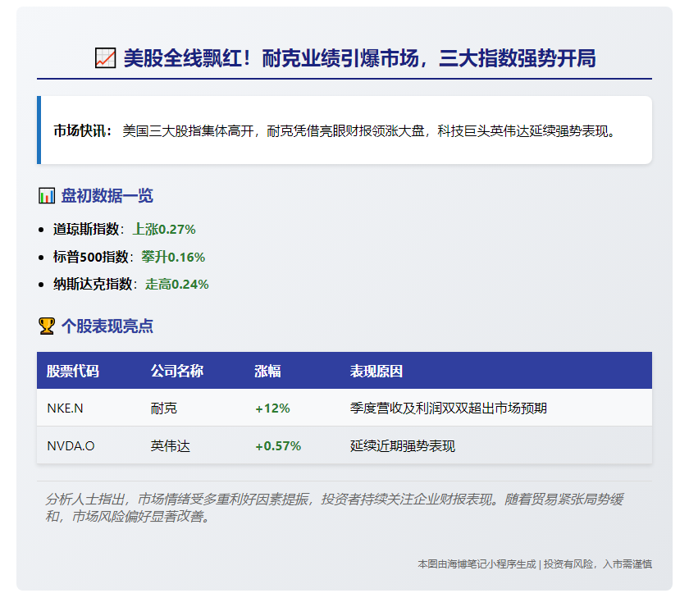Select the 市场快讯 label

click(83, 130)
